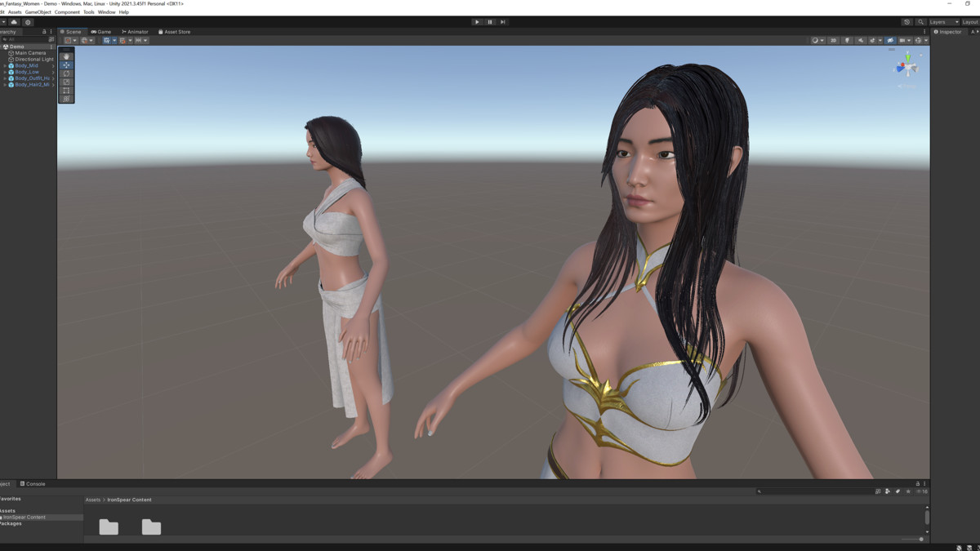The image size is (980, 551).
Task: Open the Assets menu
Action: click(15, 12)
